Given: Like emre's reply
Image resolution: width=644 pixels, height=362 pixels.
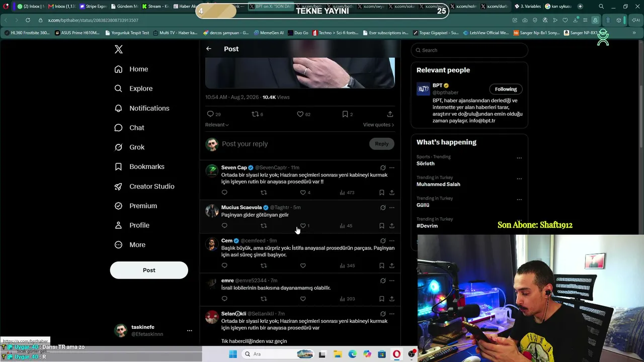Looking at the screenshot, I should pyautogui.click(x=303, y=299).
